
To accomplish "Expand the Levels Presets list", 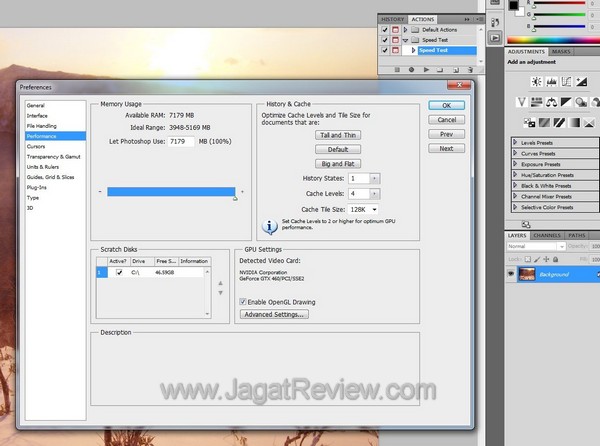I will [x=515, y=144].
